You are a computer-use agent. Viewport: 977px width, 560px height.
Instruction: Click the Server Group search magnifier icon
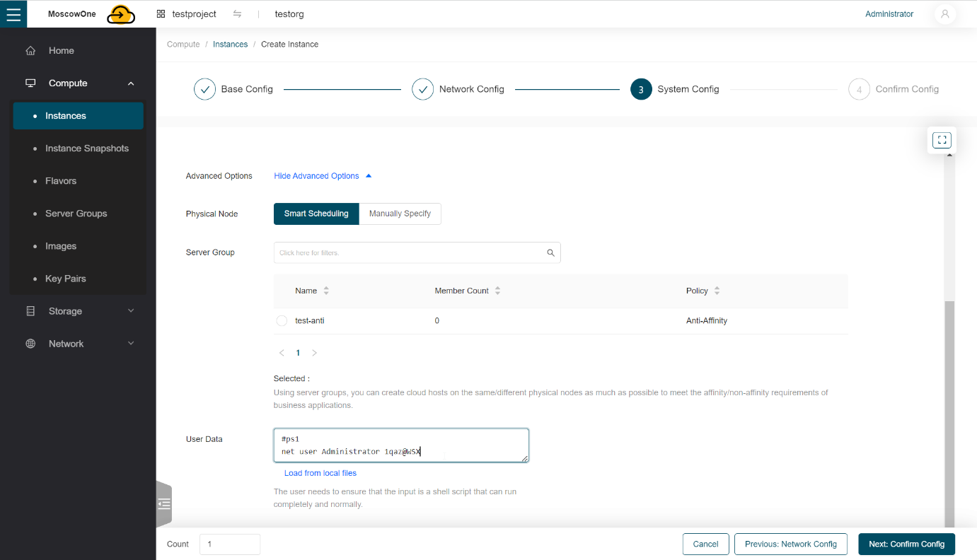click(x=550, y=252)
